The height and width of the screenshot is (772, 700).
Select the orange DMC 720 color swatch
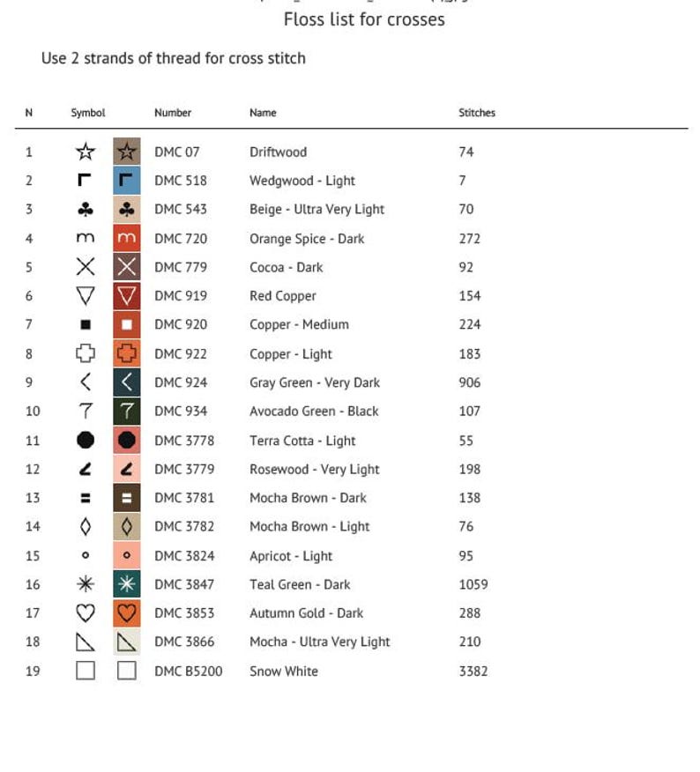(x=127, y=238)
